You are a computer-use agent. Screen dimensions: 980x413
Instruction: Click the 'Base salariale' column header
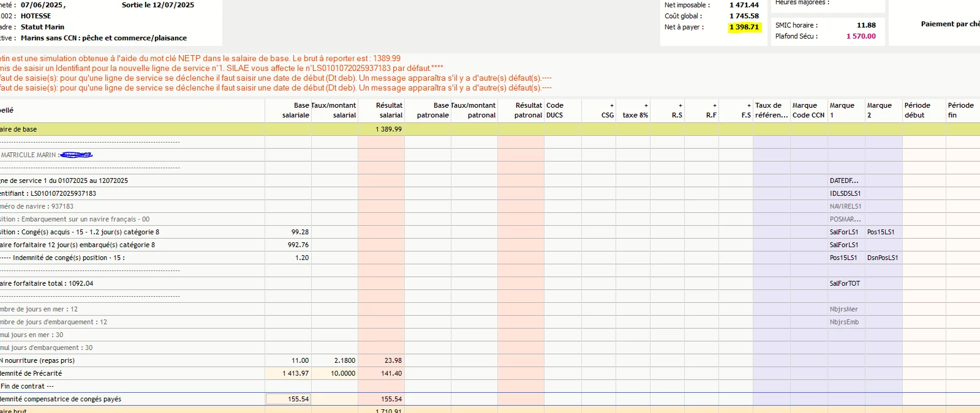288,110
